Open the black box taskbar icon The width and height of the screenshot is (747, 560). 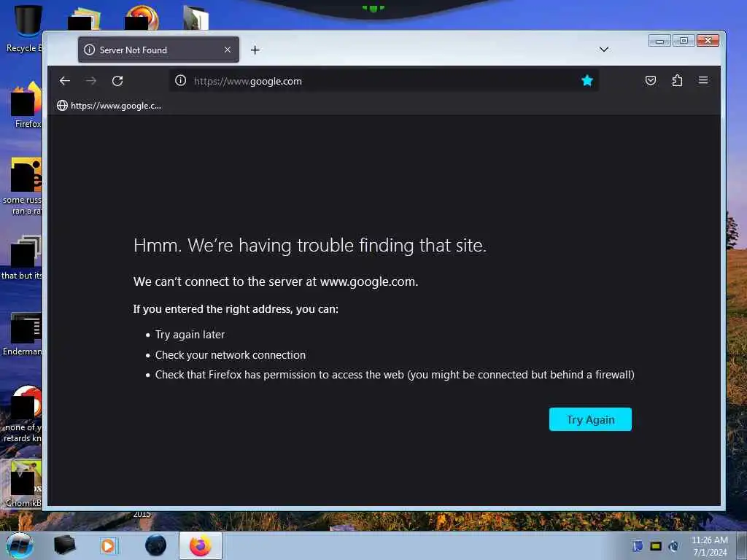pyautogui.click(x=64, y=545)
